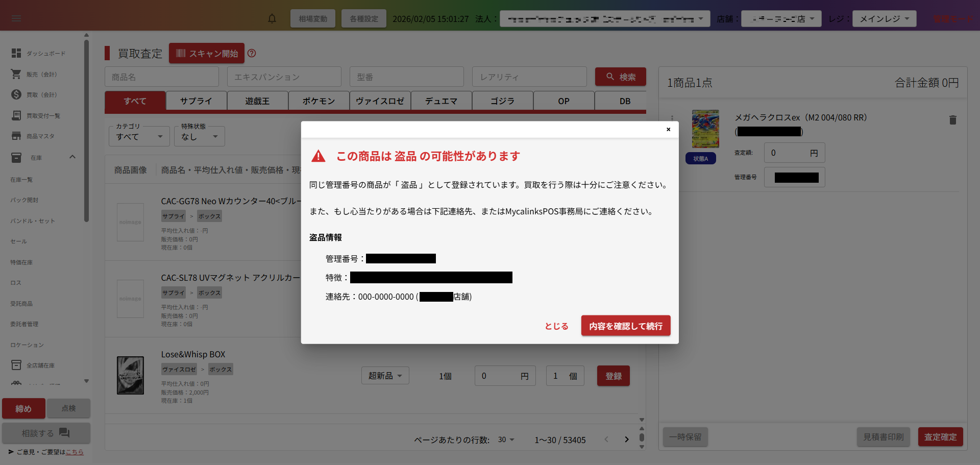This screenshot has width=980, height=465.
Task: Click 内容を確認して続行 button
Action: tap(625, 326)
